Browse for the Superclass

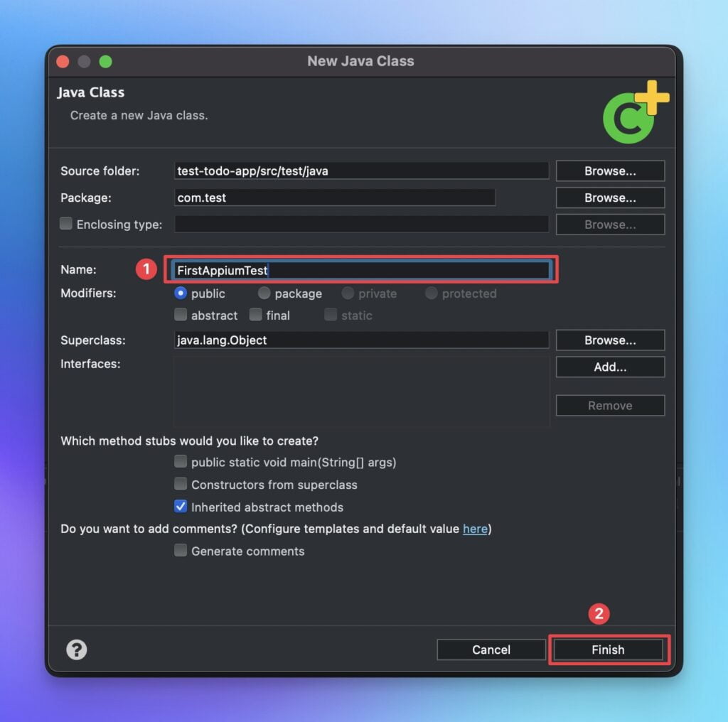pyautogui.click(x=610, y=340)
